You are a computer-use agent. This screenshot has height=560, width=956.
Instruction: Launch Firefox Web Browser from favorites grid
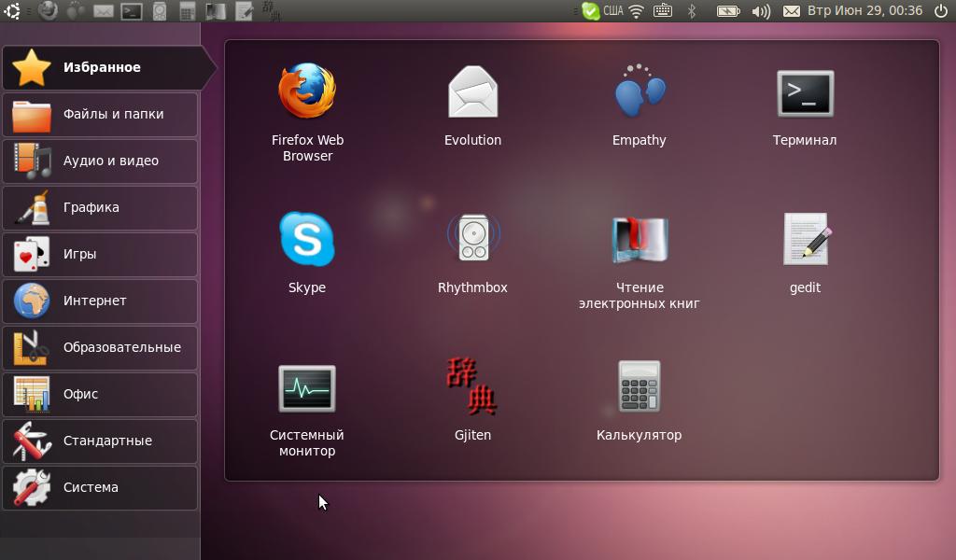[307, 93]
